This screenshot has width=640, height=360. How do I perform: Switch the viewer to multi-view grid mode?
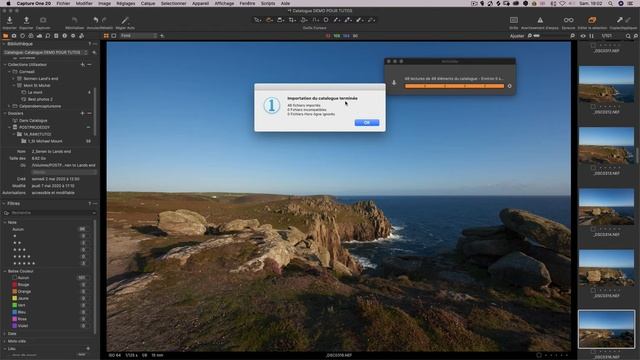106,36
